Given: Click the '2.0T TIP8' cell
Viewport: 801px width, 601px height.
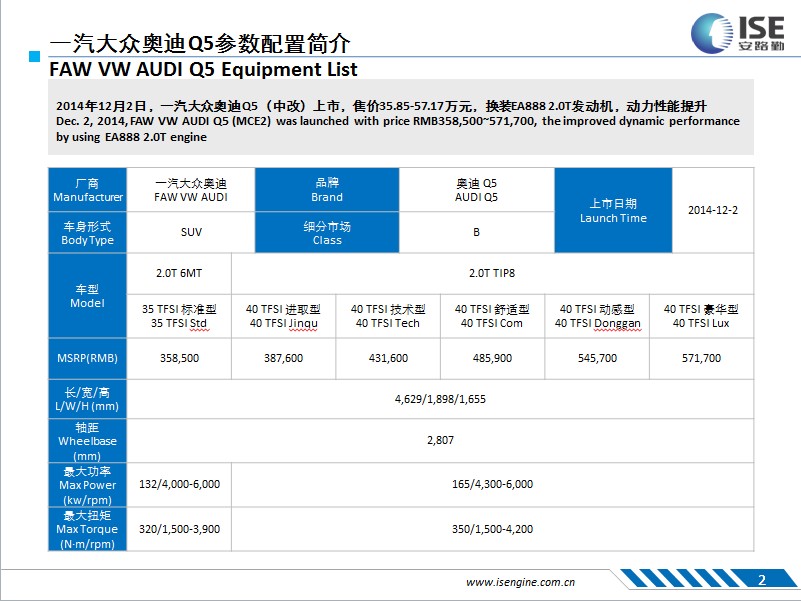Looking at the screenshot, I should (492, 273).
